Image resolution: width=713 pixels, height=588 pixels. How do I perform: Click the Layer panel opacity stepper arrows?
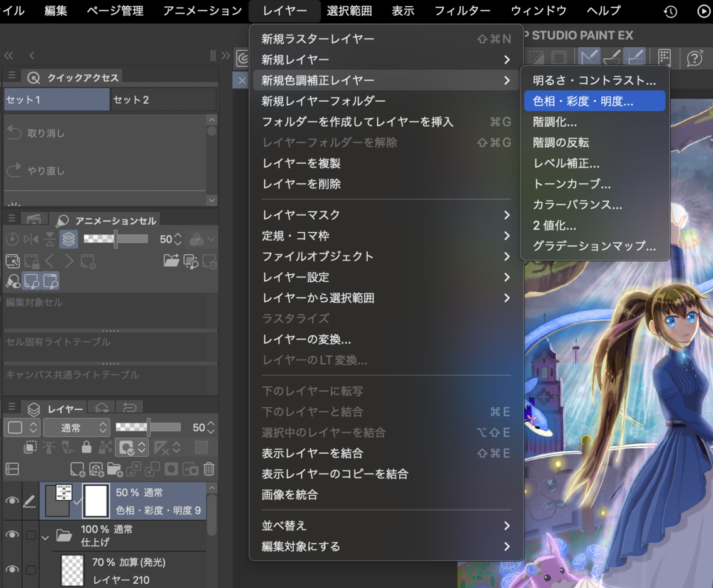coord(210,427)
